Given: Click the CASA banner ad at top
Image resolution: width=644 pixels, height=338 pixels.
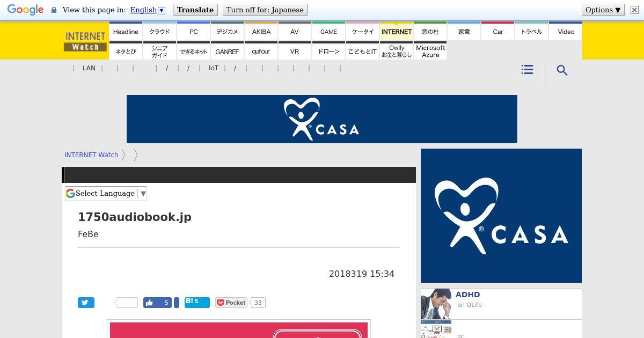Looking at the screenshot, I should click(x=322, y=119).
